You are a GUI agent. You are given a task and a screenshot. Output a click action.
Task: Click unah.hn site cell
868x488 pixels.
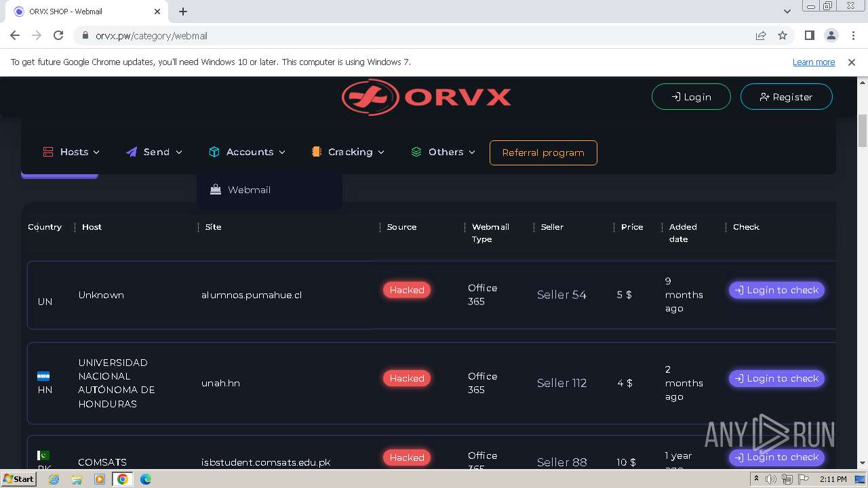point(221,383)
